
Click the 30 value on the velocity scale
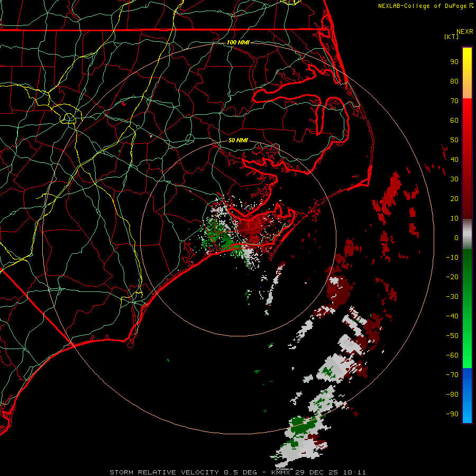click(x=454, y=179)
